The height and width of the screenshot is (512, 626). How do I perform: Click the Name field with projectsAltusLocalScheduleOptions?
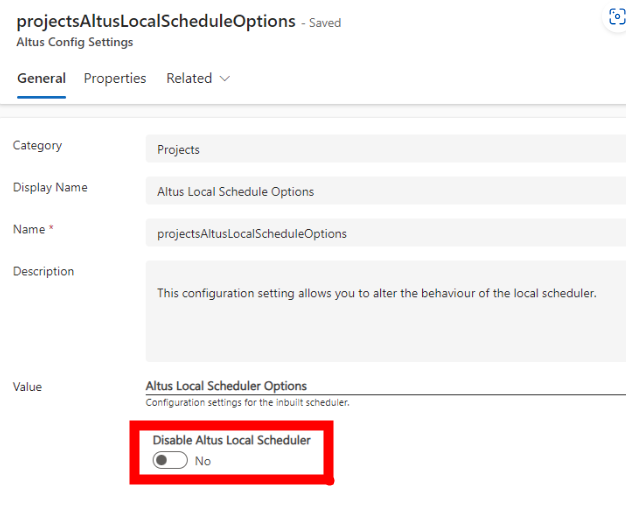click(386, 233)
